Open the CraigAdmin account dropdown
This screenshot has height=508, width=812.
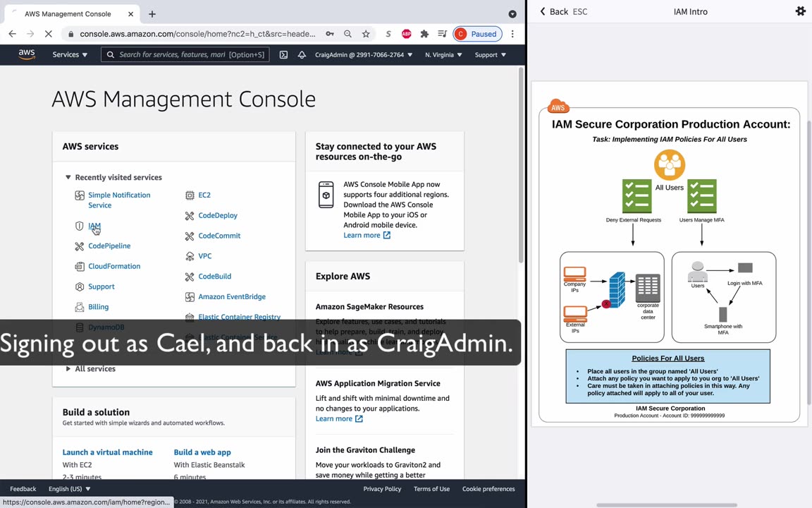point(364,54)
